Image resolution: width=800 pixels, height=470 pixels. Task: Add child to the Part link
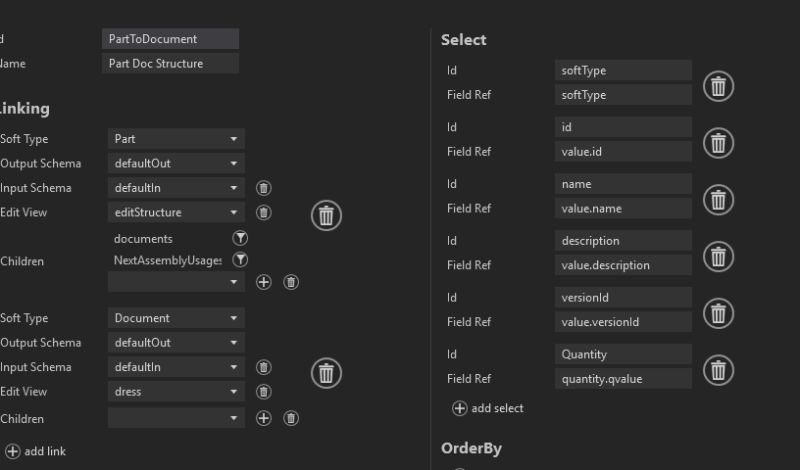(x=264, y=282)
